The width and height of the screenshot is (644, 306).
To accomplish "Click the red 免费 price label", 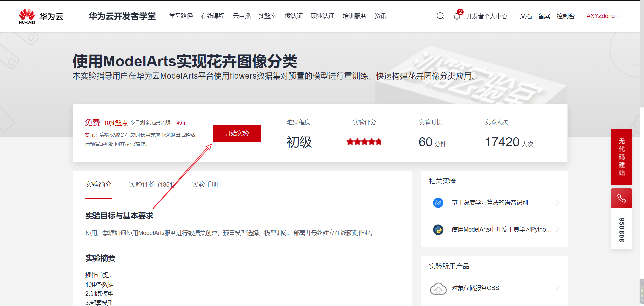I will (92, 123).
